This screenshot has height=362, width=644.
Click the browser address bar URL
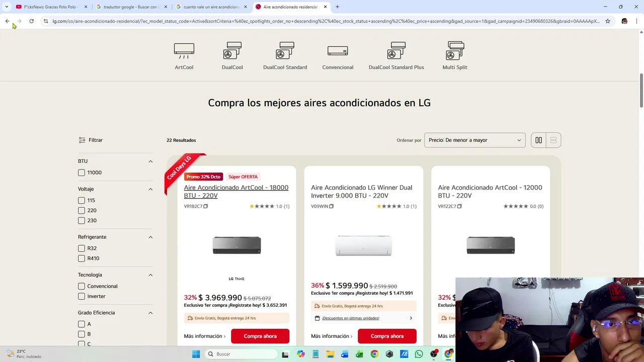[x=326, y=21]
